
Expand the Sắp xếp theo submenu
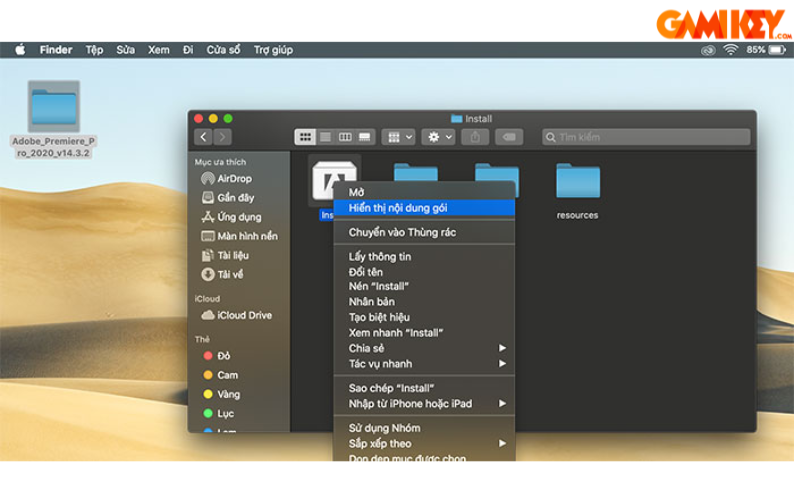click(424, 443)
